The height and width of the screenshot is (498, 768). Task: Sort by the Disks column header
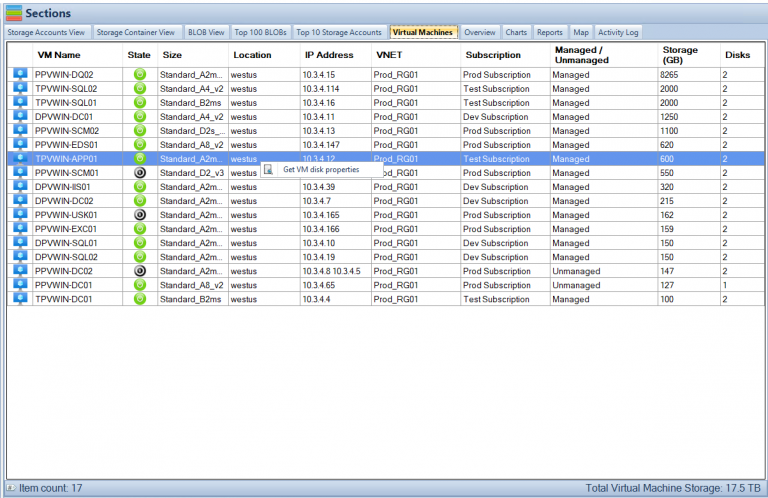(x=742, y=55)
